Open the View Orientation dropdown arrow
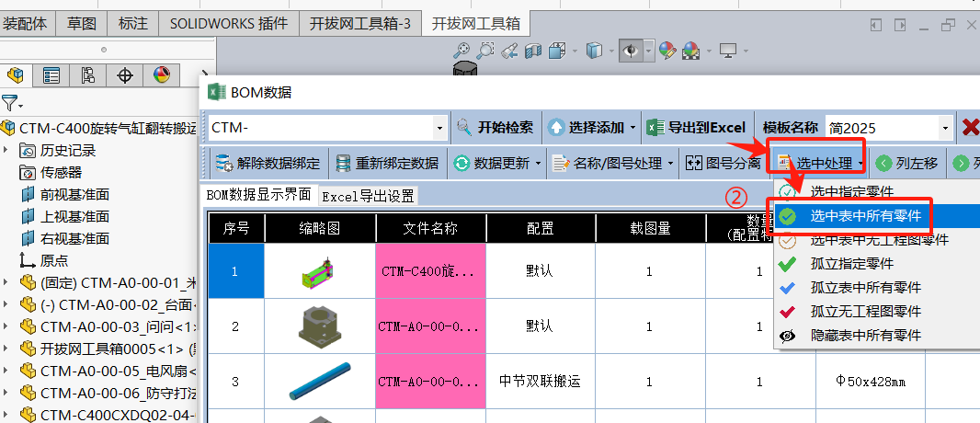Screen dimensions: 980x423 (x=574, y=51)
